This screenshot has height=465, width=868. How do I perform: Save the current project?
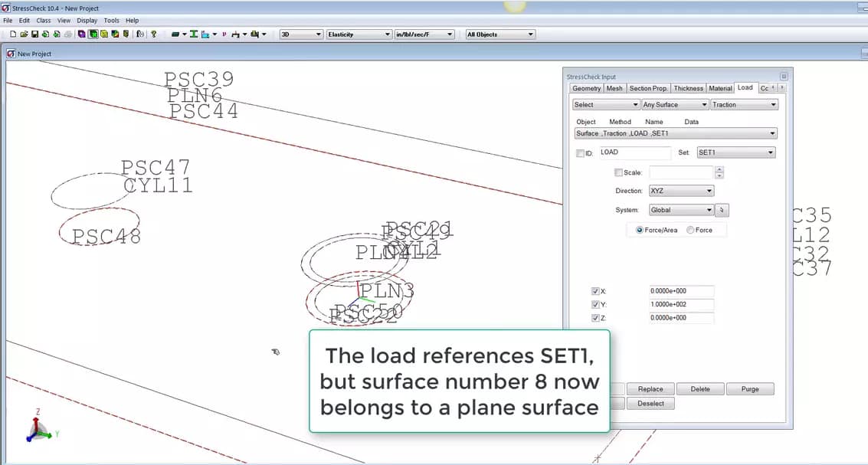click(34, 34)
